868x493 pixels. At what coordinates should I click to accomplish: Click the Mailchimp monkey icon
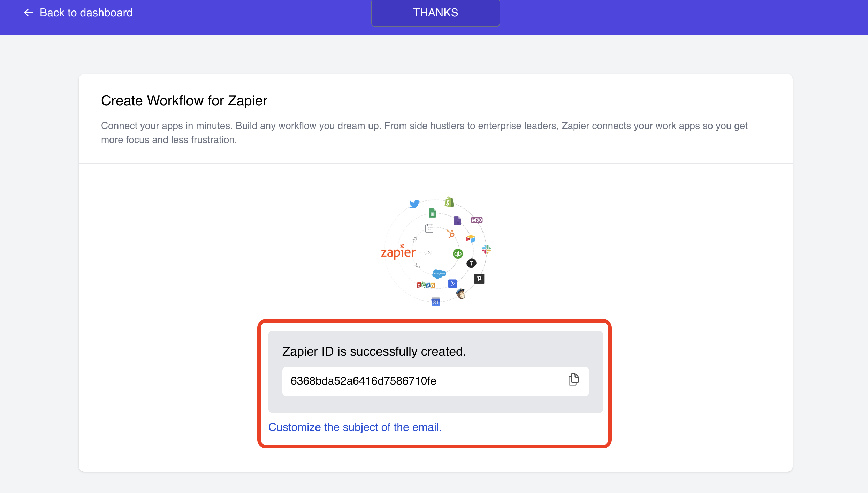(460, 294)
